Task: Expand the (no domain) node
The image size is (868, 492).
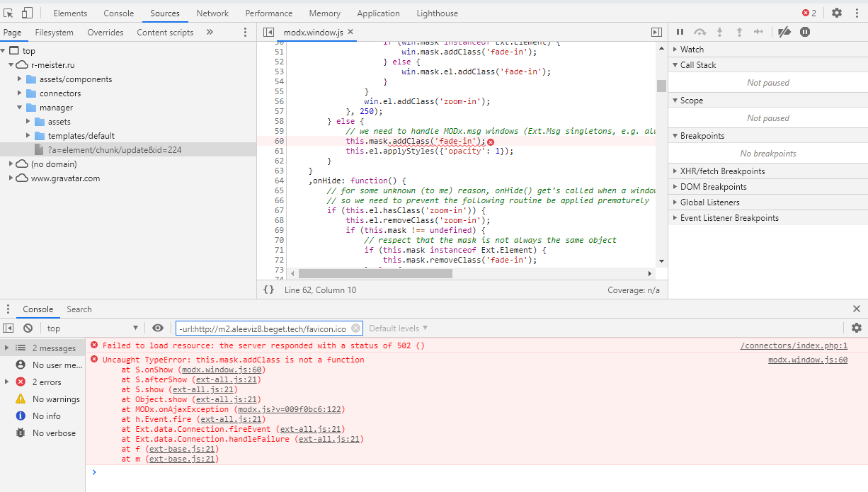Action: point(12,164)
